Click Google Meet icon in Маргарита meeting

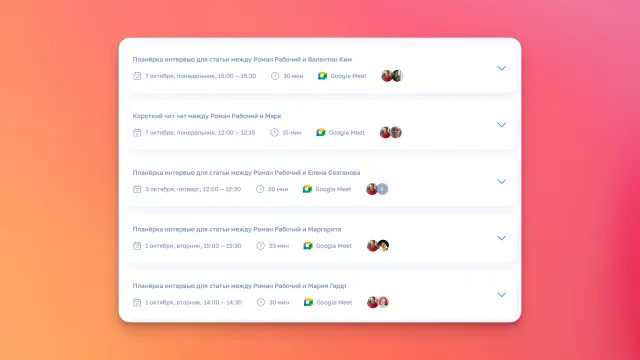coord(308,246)
